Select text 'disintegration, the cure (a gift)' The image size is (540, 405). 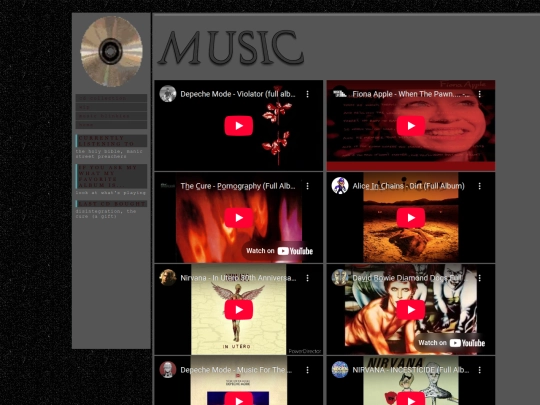106,214
